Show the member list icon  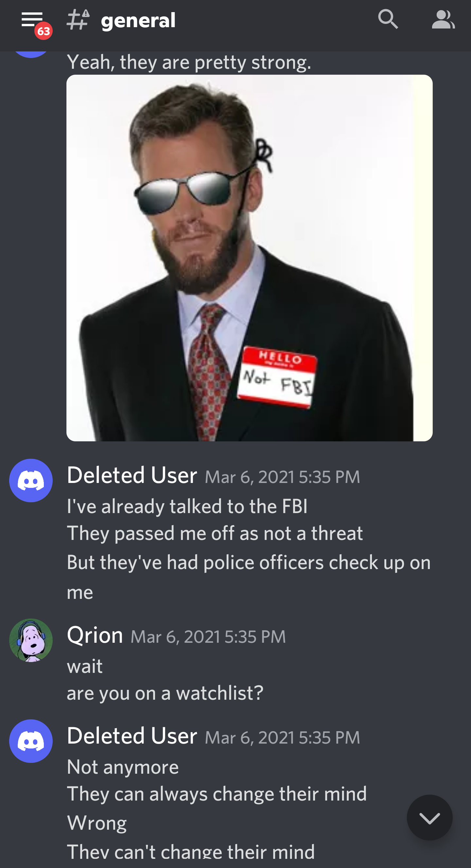pos(443,19)
